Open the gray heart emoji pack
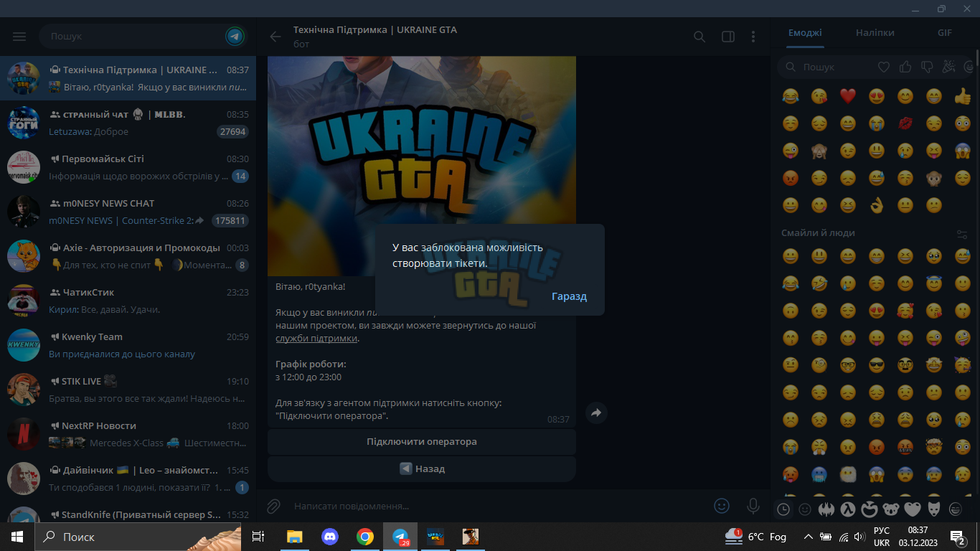The width and height of the screenshot is (980, 551). tap(913, 509)
